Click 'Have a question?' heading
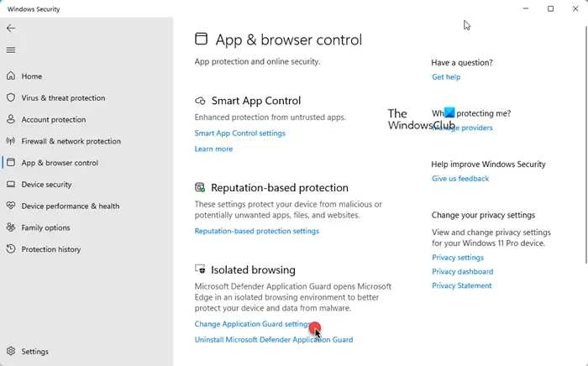Image resolution: width=588 pixels, height=366 pixels. tap(462, 63)
